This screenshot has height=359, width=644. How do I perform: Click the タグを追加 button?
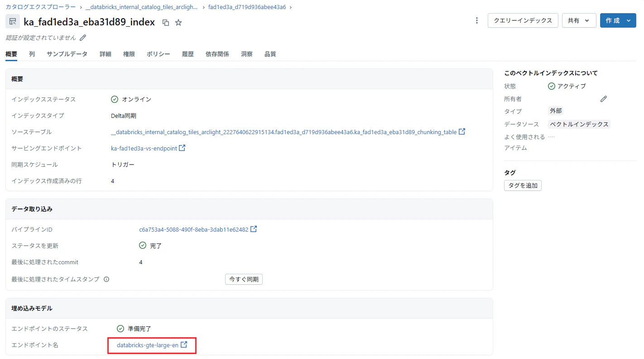tap(523, 185)
